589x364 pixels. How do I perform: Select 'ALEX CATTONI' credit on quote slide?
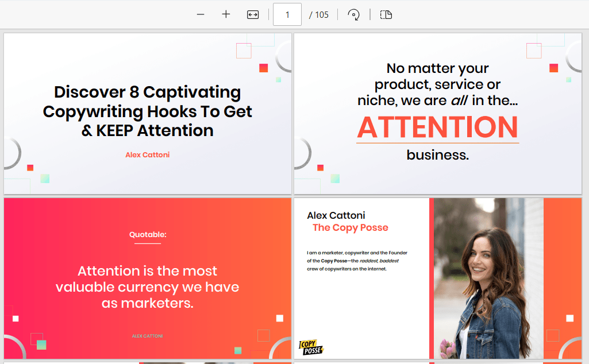click(x=147, y=336)
